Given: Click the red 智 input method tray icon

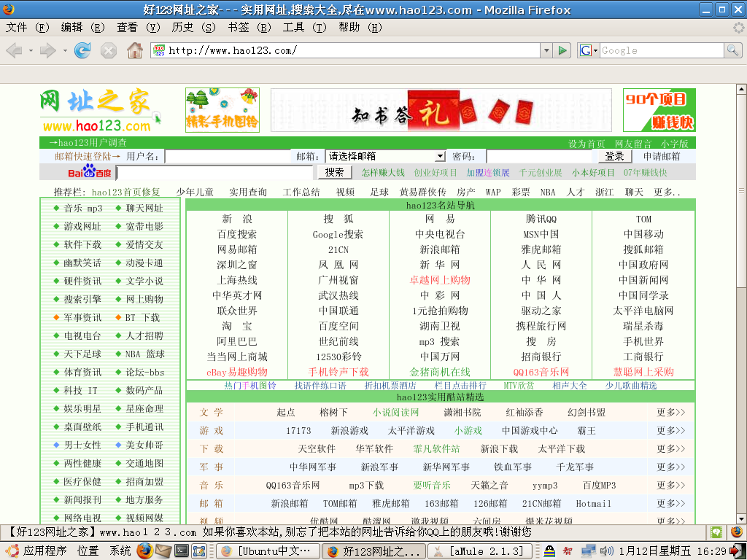Looking at the screenshot, I should tap(568, 551).
